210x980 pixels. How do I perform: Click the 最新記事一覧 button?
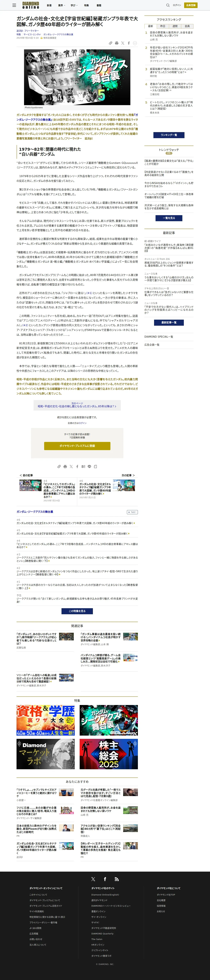[x=169, y=323]
